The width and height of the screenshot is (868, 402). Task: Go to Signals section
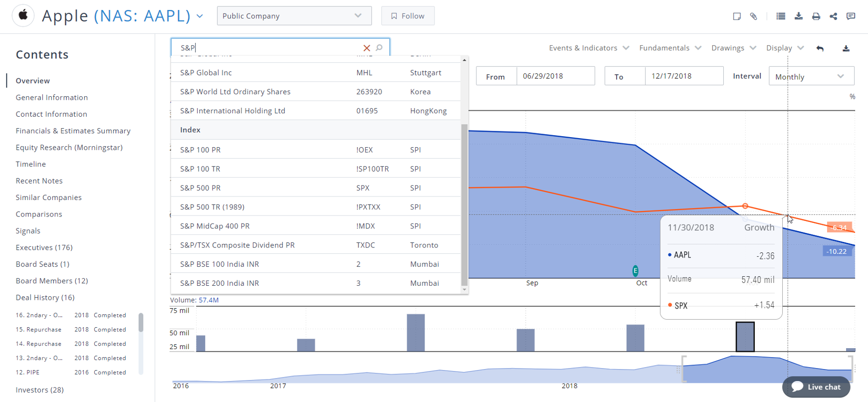(x=28, y=230)
